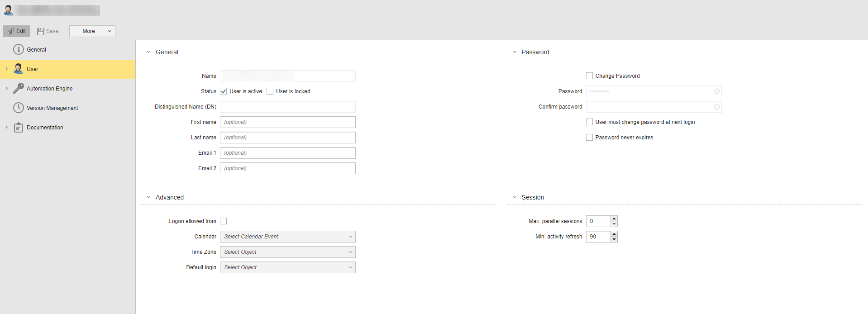Click the Min. activity refresh value field
Viewport: 868px width, 314px height.
coord(598,237)
